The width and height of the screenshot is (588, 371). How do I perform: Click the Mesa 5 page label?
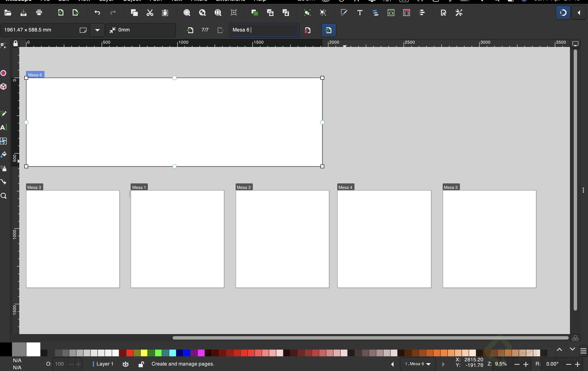451,187
